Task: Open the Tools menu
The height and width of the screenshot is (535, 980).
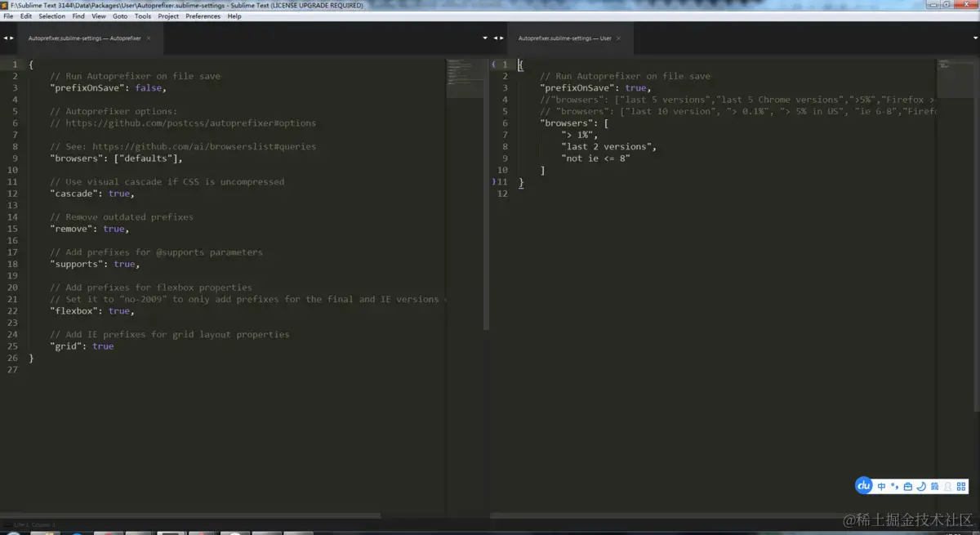Action: click(x=143, y=16)
